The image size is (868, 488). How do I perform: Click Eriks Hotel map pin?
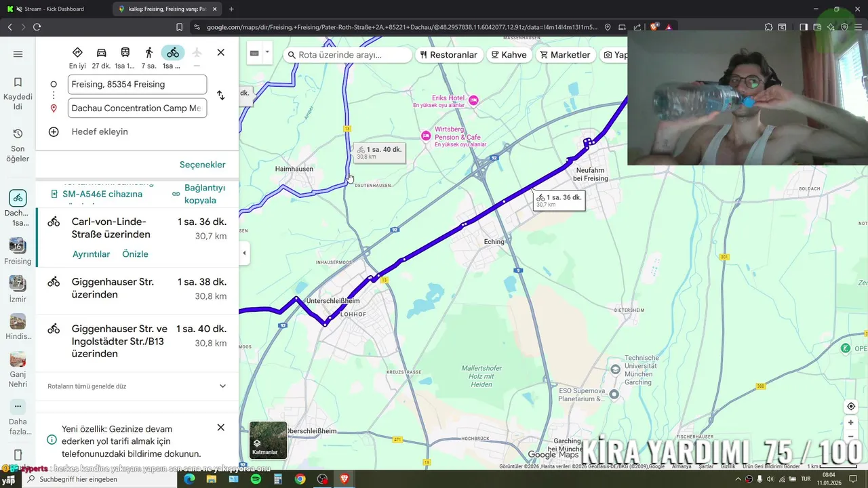[473, 100]
